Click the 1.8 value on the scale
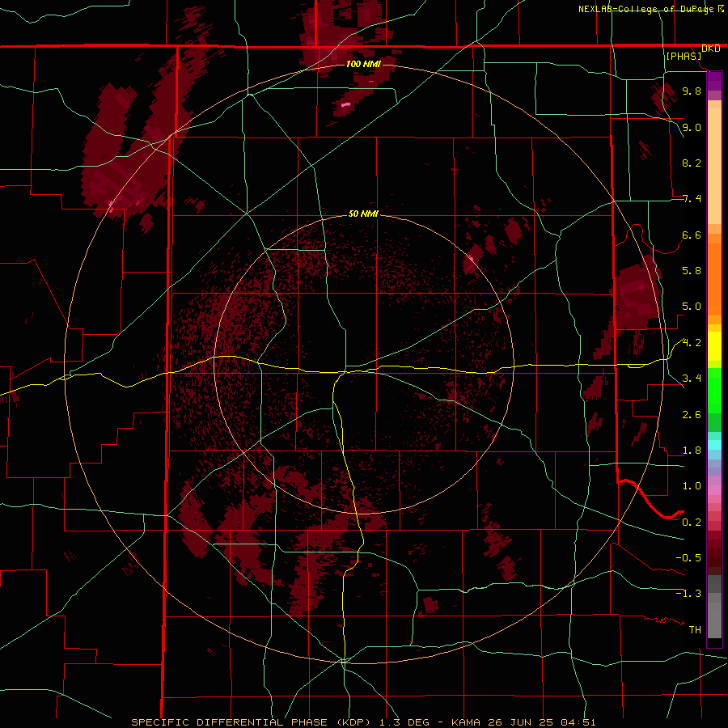 (692, 451)
